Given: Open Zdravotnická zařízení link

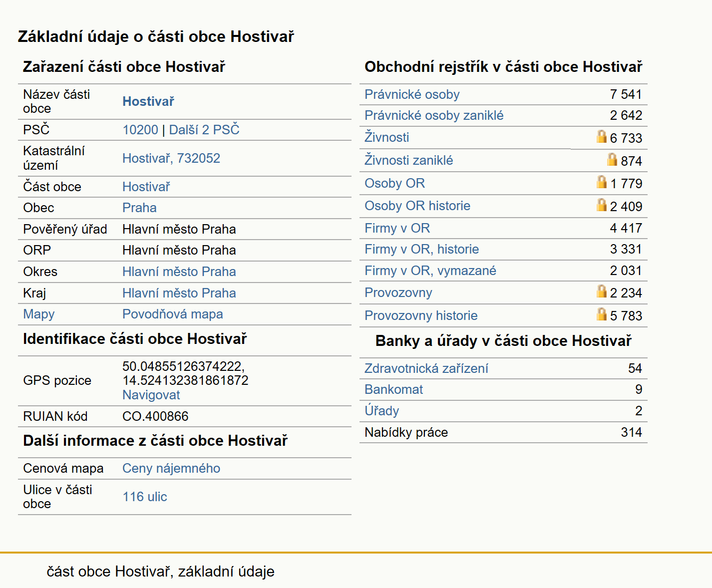Looking at the screenshot, I should point(426,368).
